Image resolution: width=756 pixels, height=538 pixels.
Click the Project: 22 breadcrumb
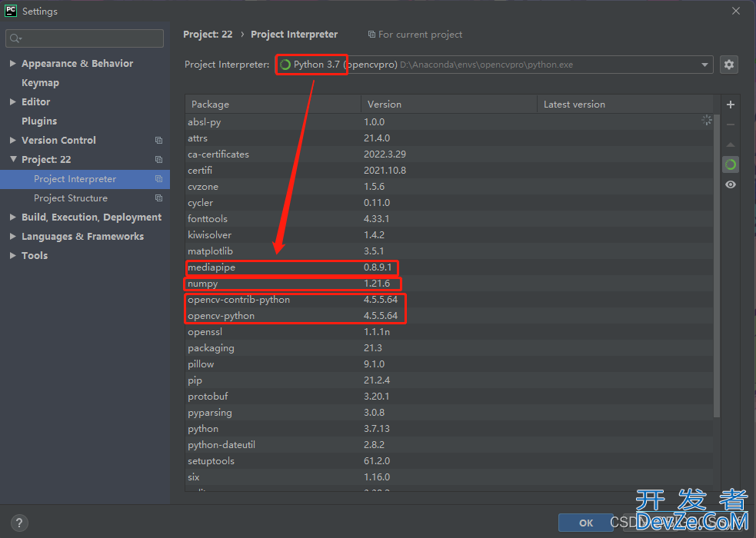208,34
